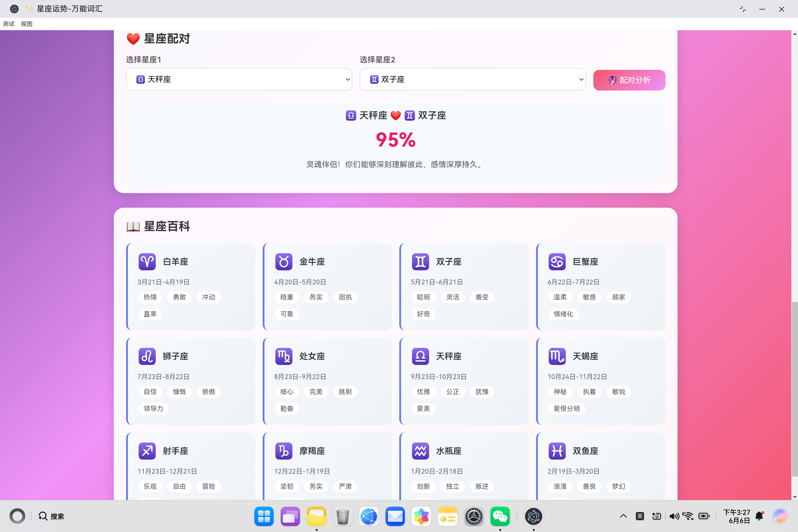Click the notification bell in the system tray
The width and height of the screenshot is (798, 532).
coord(760,516)
